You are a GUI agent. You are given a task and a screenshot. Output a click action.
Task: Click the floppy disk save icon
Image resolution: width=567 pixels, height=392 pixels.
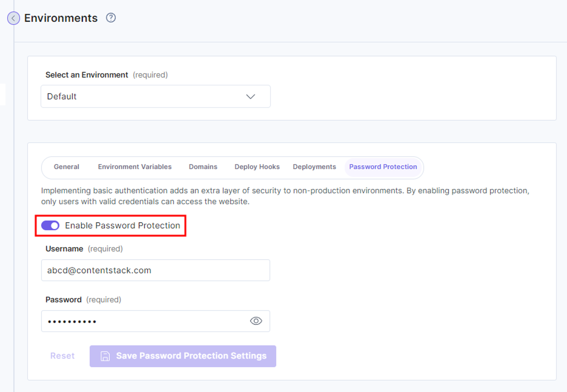pyautogui.click(x=105, y=356)
